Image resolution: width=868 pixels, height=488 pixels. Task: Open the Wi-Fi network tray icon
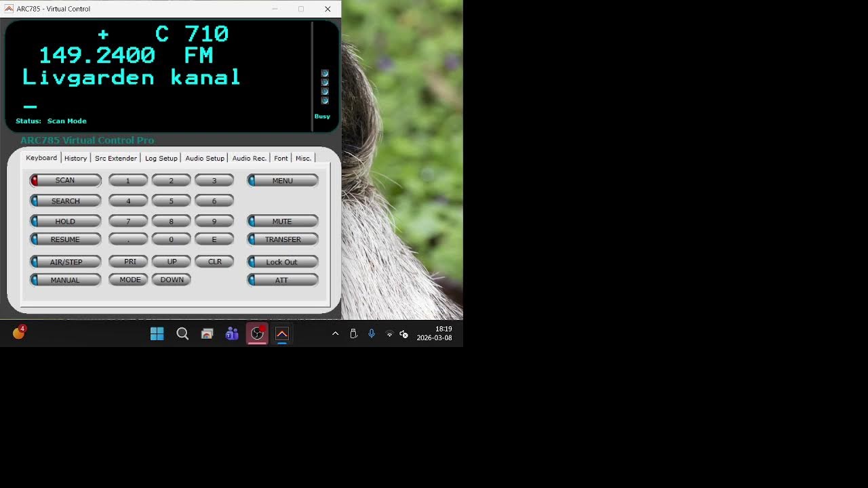pyautogui.click(x=389, y=333)
